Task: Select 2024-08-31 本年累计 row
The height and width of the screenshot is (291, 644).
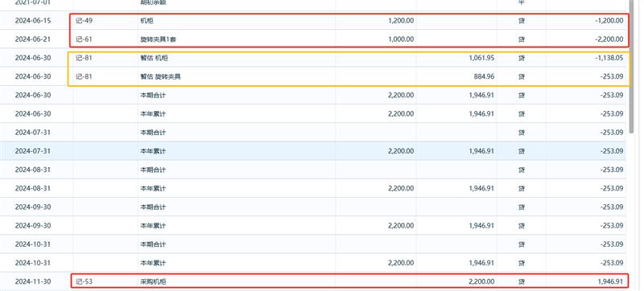Action: click(x=313, y=188)
